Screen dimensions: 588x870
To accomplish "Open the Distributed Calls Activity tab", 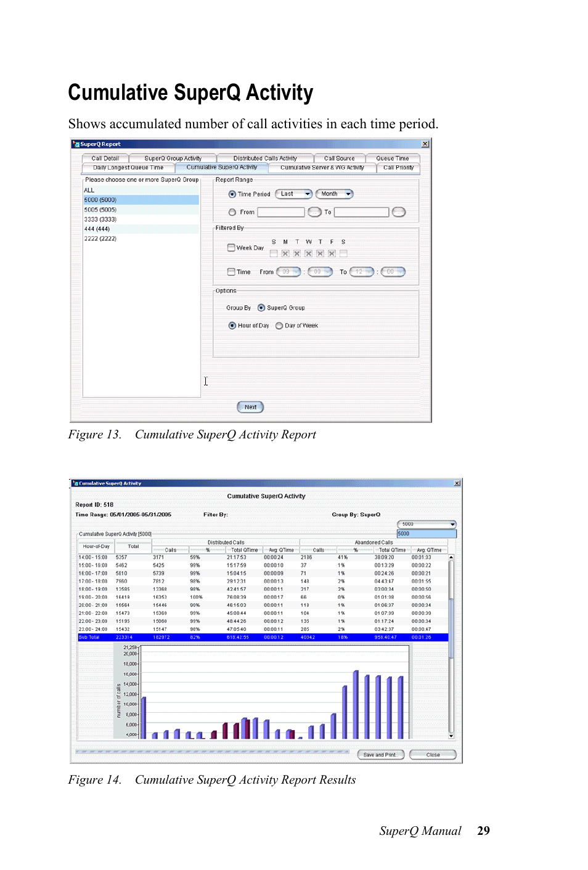I will click(265, 158).
